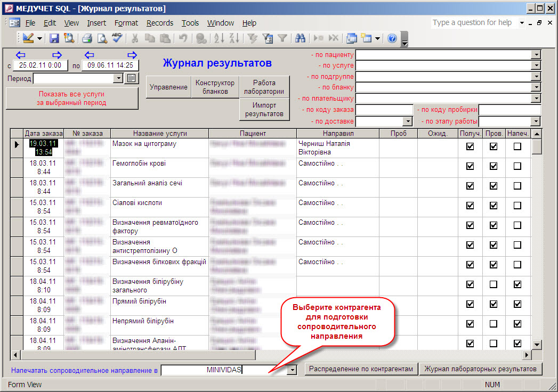The height and width of the screenshot is (392, 558).
Task: Click the Print icon in toolbar
Action: pos(87,38)
